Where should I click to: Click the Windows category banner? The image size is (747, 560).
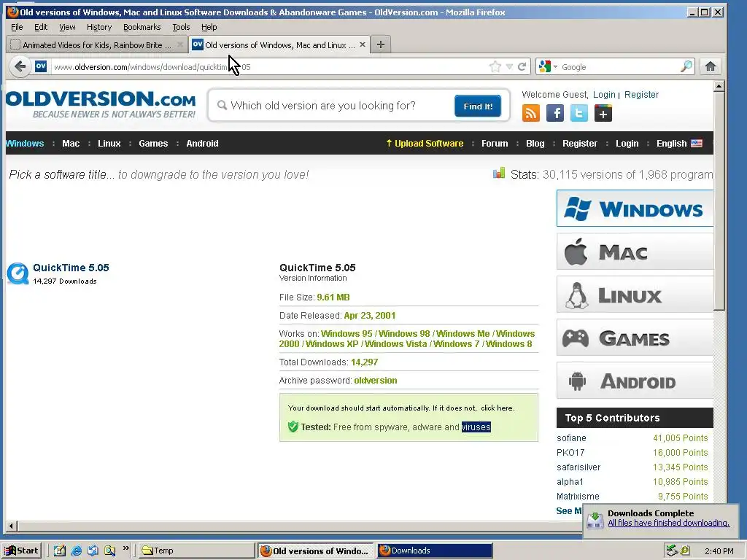(635, 209)
